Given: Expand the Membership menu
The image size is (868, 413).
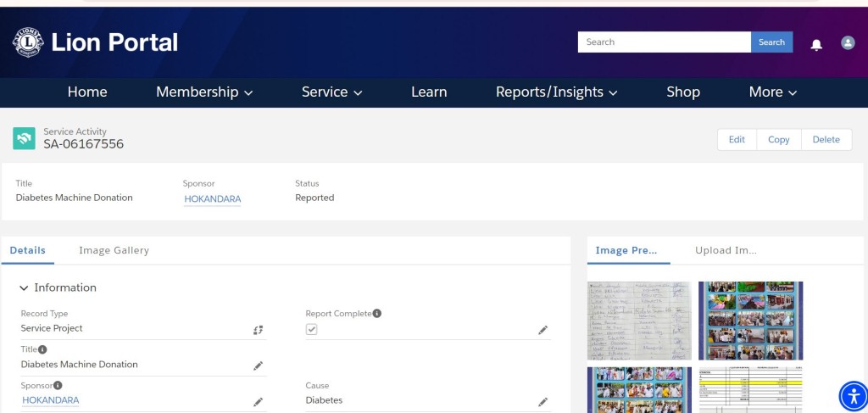Looking at the screenshot, I should point(204,92).
